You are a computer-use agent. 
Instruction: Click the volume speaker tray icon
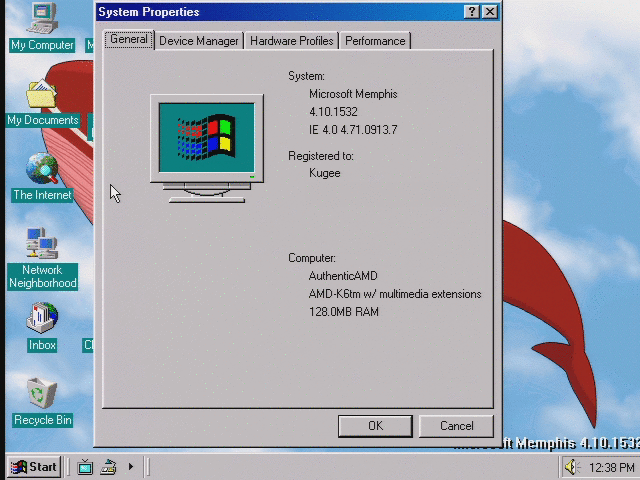coord(572,467)
